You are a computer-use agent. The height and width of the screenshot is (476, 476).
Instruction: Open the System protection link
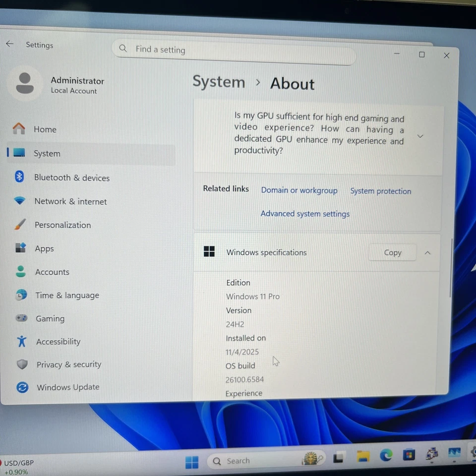(380, 191)
